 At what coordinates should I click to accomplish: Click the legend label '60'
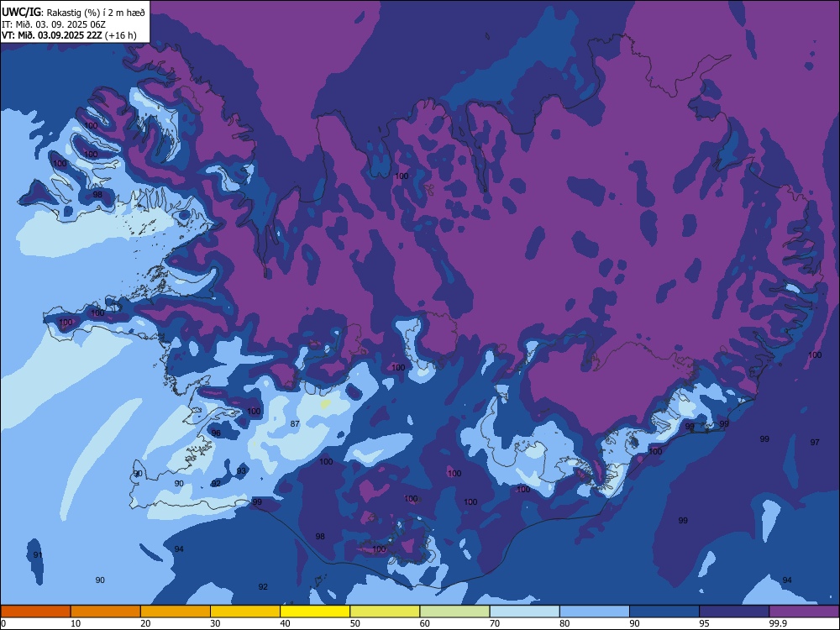[x=425, y=623]
